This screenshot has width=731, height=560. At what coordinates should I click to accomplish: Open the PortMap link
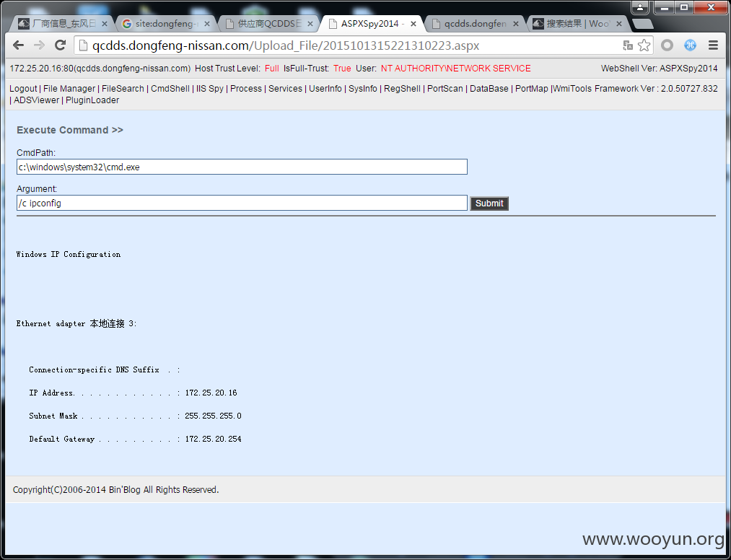(x=531, y=89)
